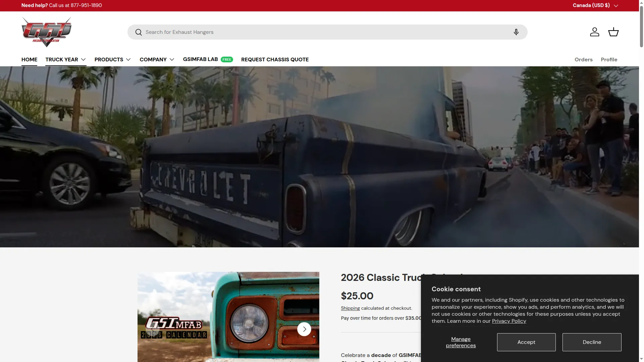
Task: Expand the Truck Year menu
Action: [66, 59]
